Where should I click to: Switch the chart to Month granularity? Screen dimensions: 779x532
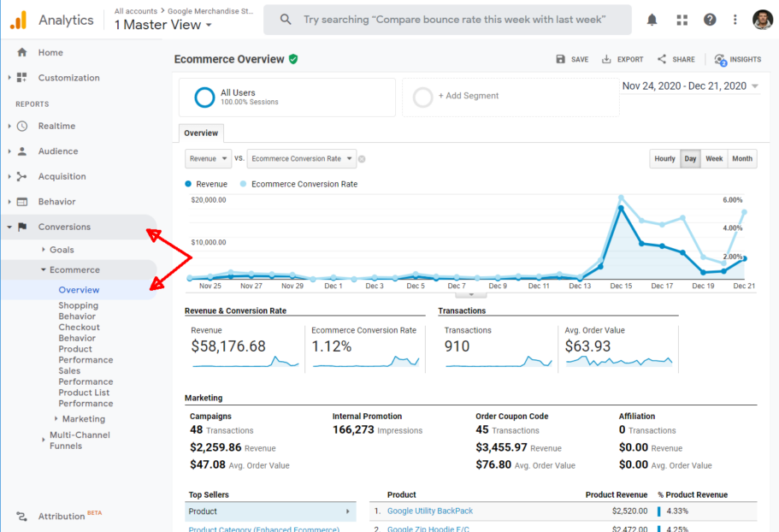pyautogui.click(x=741, y=158)
